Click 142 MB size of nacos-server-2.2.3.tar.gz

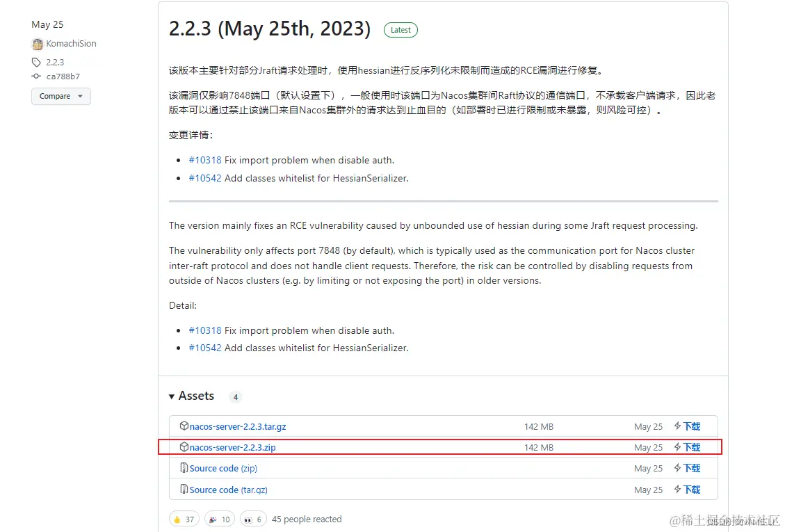pyautogui.click(x=539, y=427)
